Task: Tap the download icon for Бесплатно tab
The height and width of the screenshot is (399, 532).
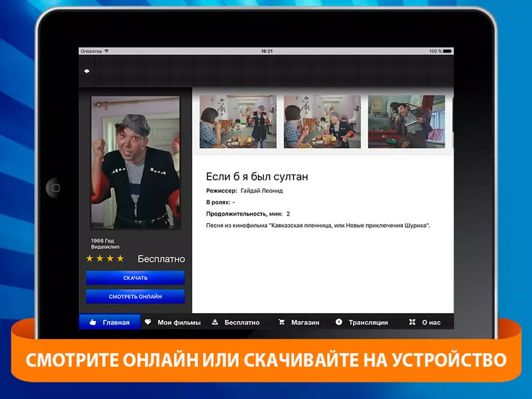Action: click(x=215, y=322)
